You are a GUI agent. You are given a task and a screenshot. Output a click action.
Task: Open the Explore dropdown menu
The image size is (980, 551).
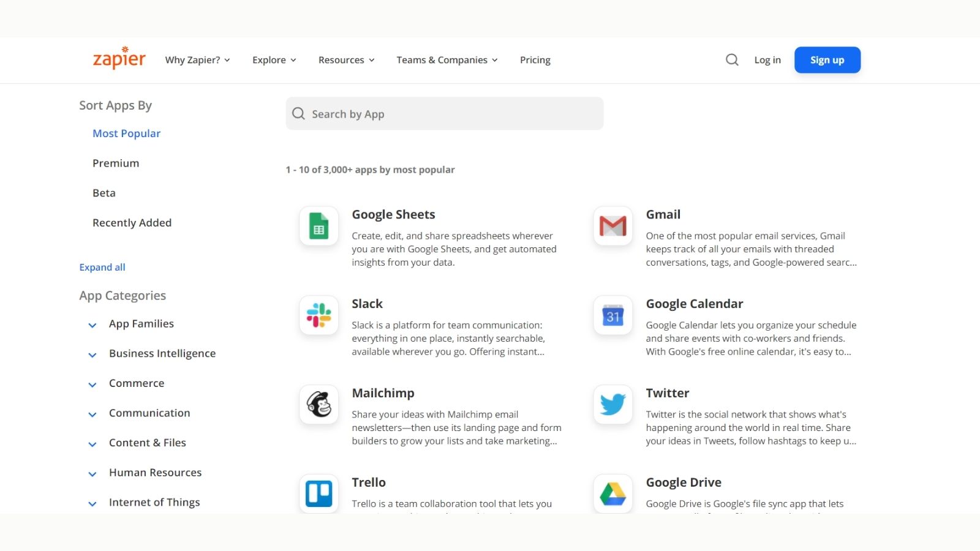pyautogui.click(x=274, y=60)
